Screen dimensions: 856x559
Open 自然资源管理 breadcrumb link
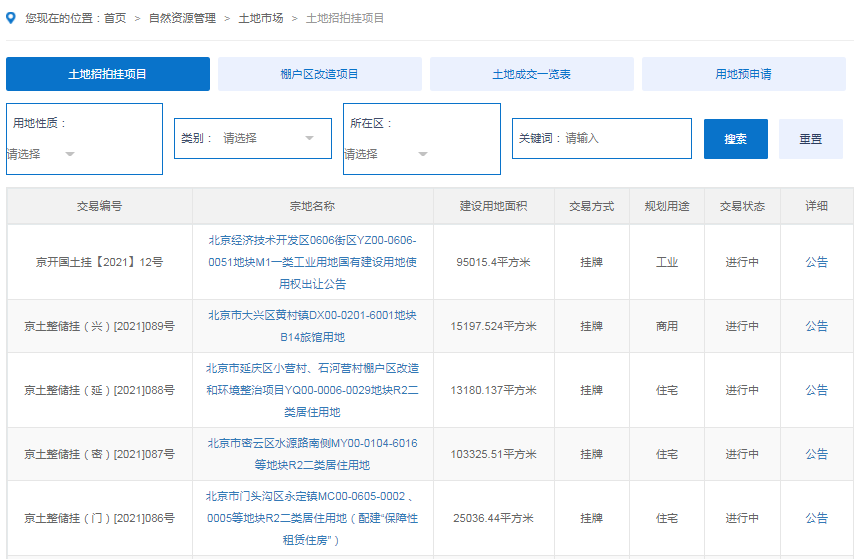point(182,18)
